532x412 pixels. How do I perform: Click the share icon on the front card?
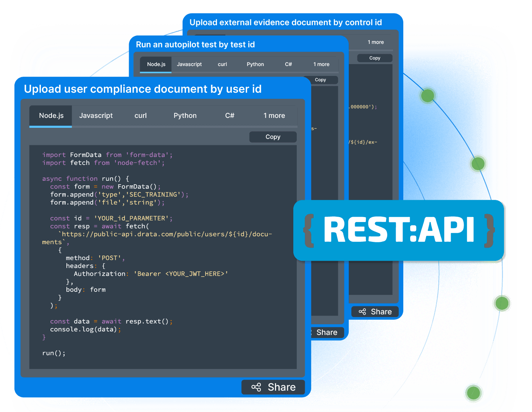click(x=256, y=387)
